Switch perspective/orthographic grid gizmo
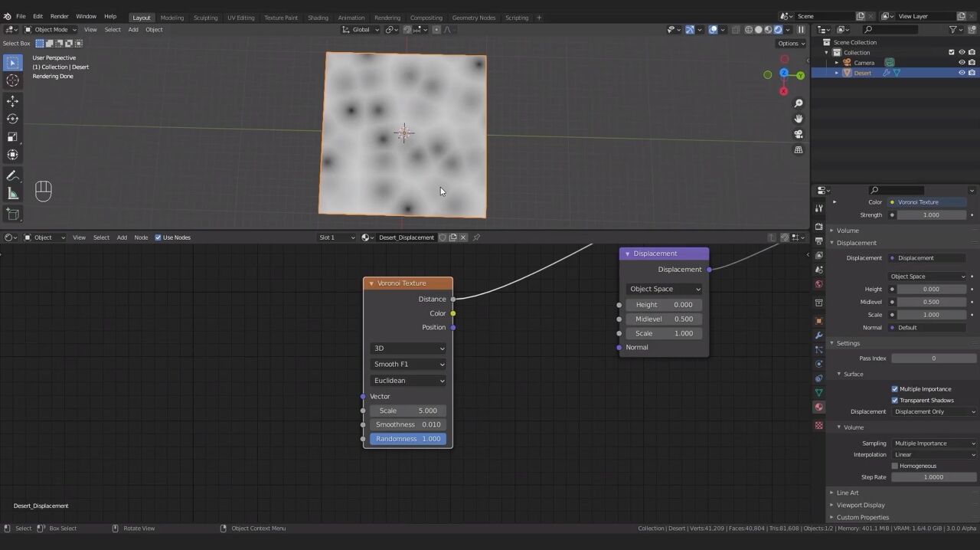Image resolution: width=980 pixels, height=550 pixels. click(799, 149)
